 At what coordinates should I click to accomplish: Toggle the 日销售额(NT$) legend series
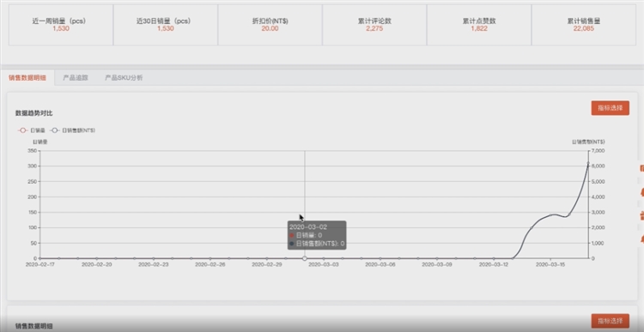click(72, 130)
